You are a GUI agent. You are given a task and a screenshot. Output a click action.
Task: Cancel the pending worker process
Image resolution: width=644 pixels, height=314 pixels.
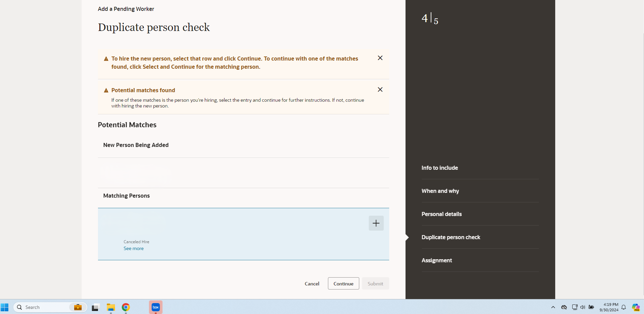pos(312,284)
